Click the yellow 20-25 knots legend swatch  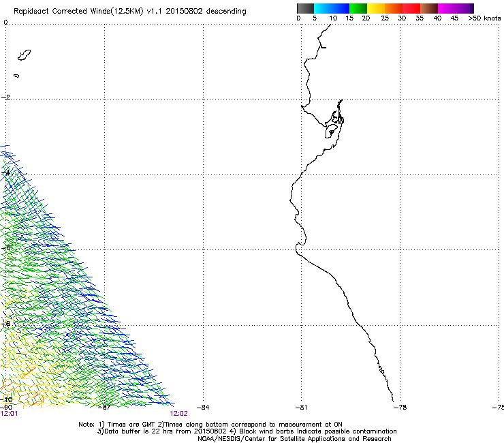point(376,8)
